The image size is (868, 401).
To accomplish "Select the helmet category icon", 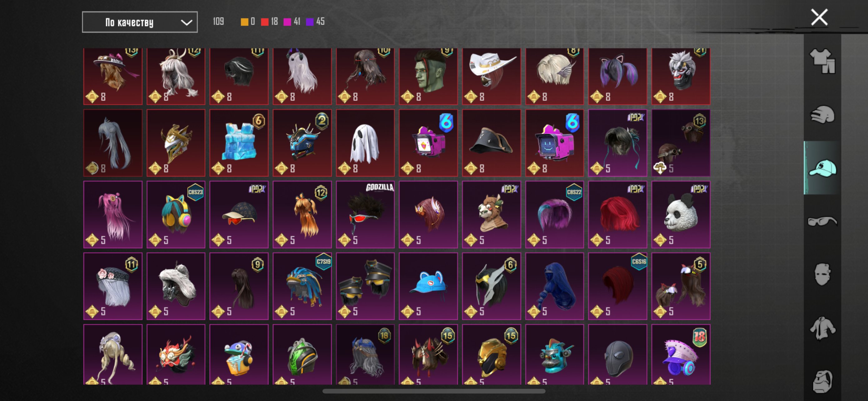I will (822, 115).
